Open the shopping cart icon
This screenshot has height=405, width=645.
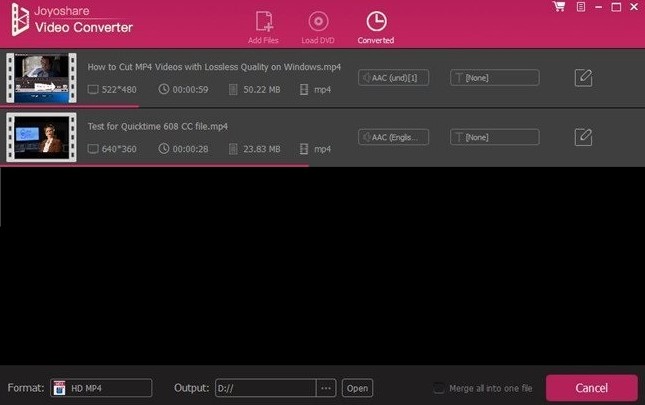click(x=559, y=7)
